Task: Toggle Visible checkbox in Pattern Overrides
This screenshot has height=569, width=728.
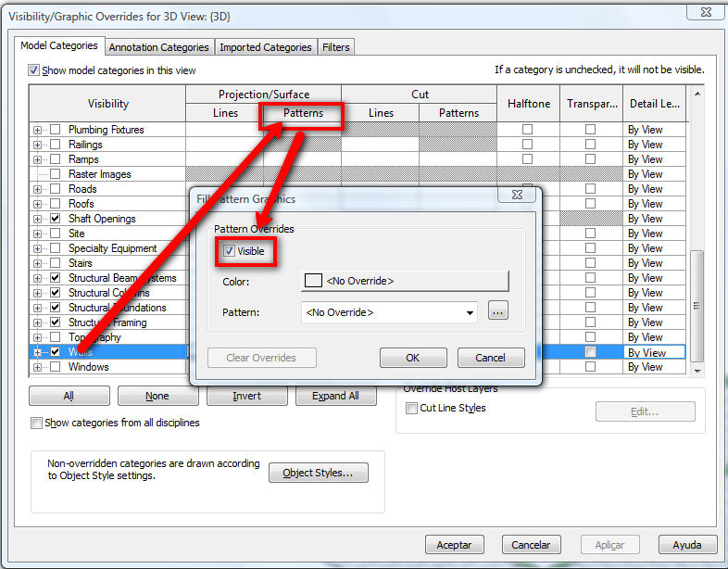Action: 229,251
